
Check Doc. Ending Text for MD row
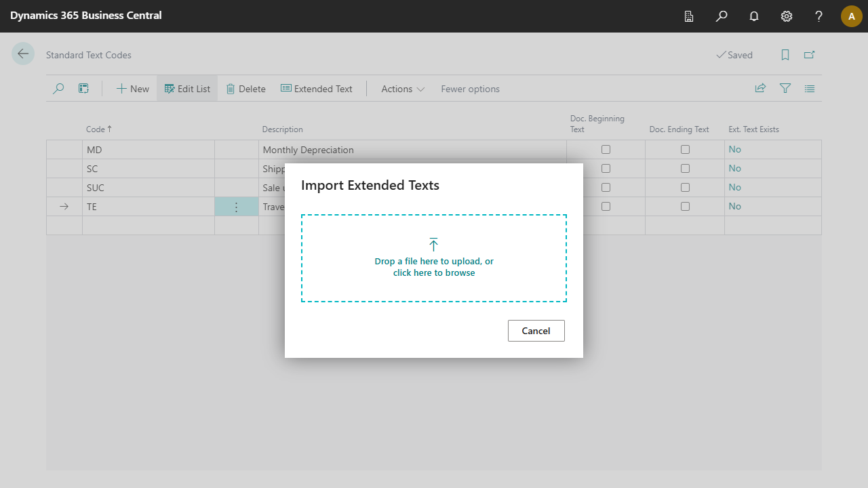pos(685,149)
